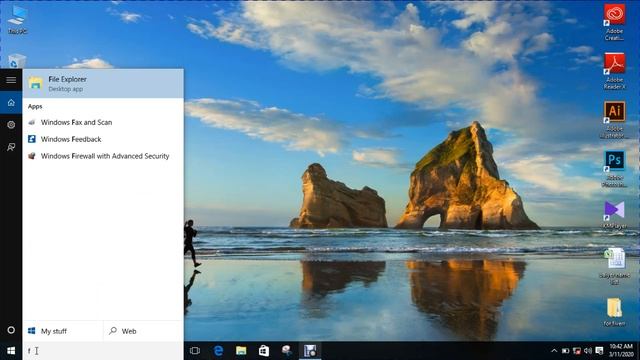The width and height of the screenshot is (640, 360).
Task: Click the volume speaker tray icon
Action: (x=588, y=351)
